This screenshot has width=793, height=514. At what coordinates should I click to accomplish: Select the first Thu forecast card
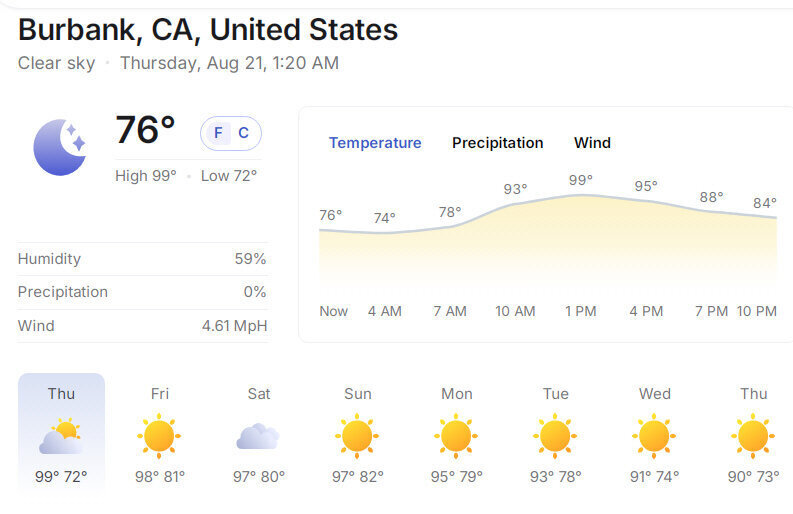click(61, 432)
